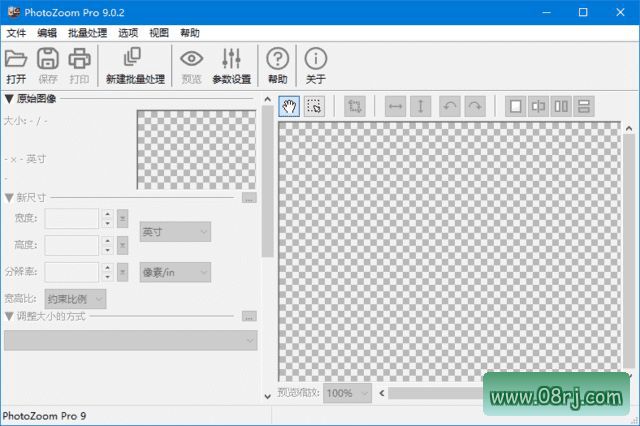Select the hand pan tool
The width and height of the screenshot is (640, 426).
[x=289, y=106]
